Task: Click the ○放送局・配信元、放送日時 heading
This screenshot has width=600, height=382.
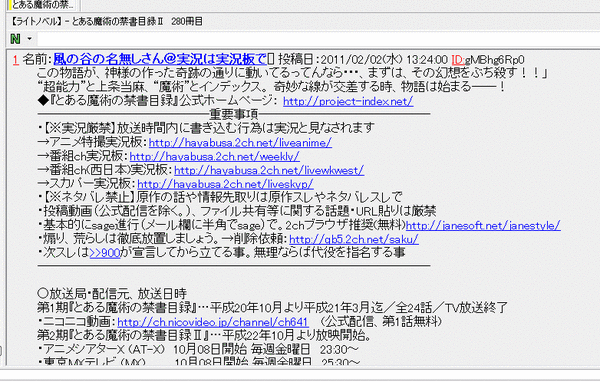Action: click(112, 294)
